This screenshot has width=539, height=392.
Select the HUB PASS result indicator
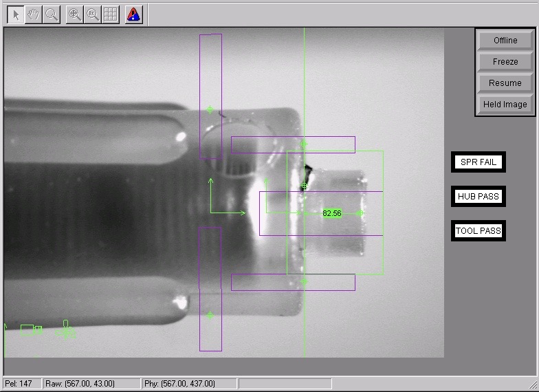click(x=478, y=197)
